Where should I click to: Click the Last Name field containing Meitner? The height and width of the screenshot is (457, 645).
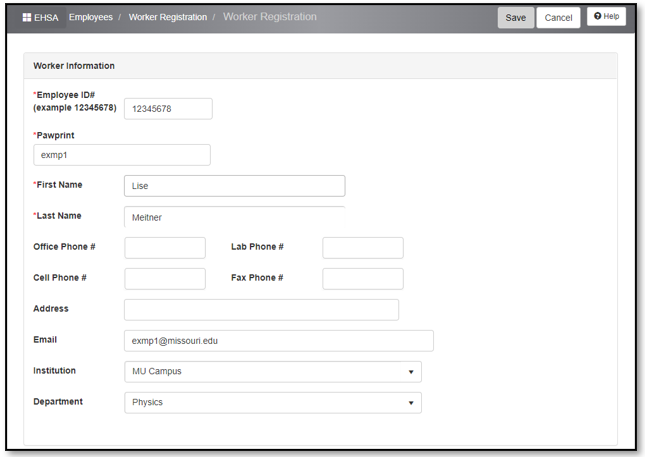(234, 217)
